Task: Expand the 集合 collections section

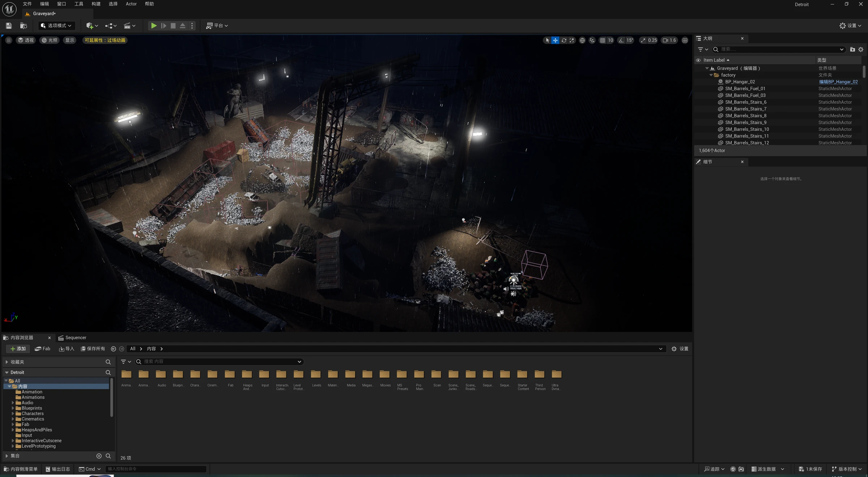Action: 7,456
